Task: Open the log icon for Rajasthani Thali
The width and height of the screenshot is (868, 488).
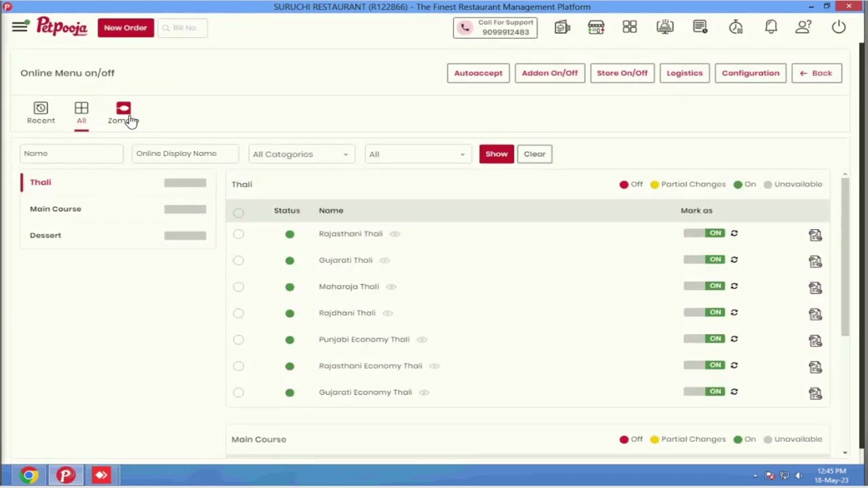Action: click(815, 235)
